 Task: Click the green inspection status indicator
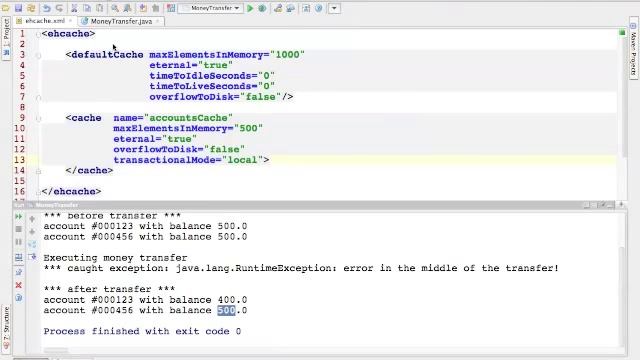pos(622,32)
